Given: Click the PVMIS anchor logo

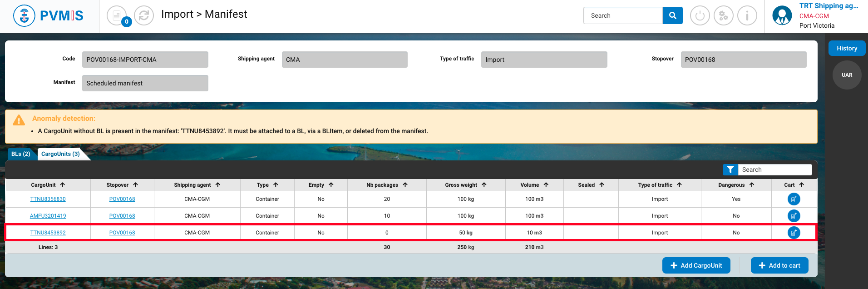Looking at the screenshot, I should (x=24, y=16).
